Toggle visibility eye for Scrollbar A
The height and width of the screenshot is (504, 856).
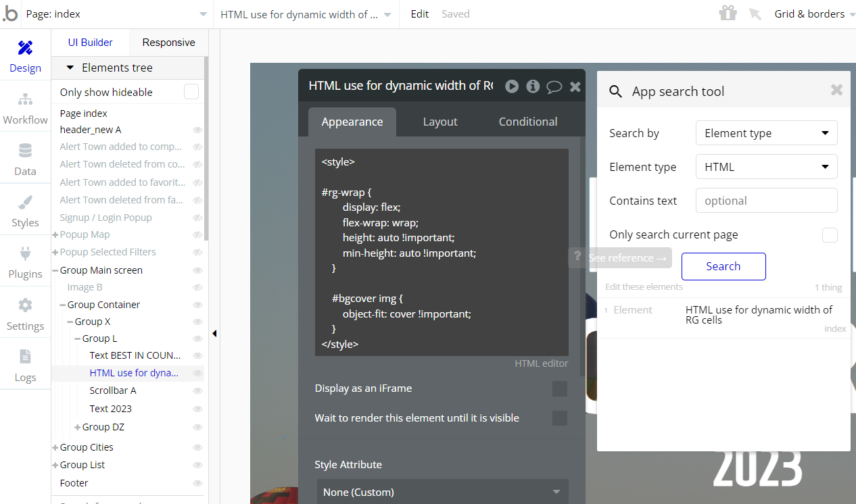coord(197,390)
